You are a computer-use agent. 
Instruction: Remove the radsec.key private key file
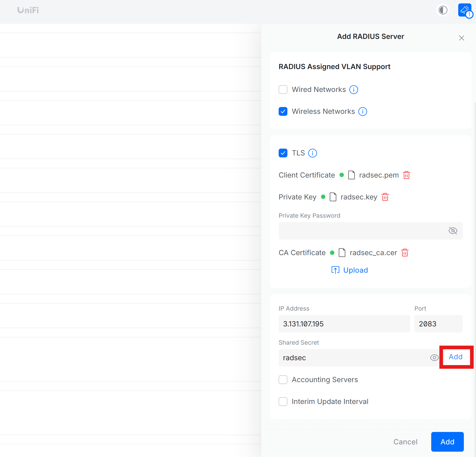tap(385, 197)
